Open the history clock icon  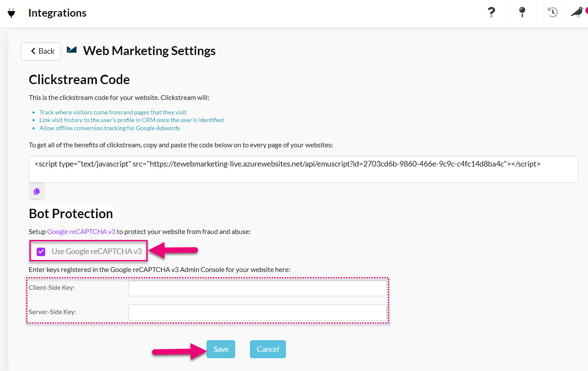(x=553, y=12)
